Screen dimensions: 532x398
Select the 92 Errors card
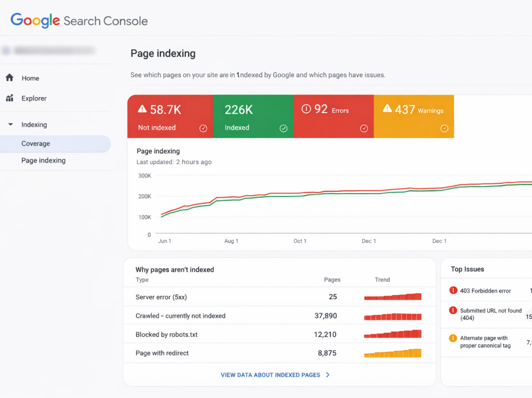point(334,116)
